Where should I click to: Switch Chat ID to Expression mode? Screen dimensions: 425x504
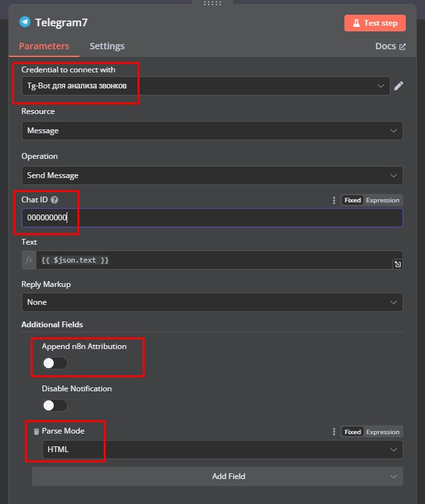click(x=383, y=200)
